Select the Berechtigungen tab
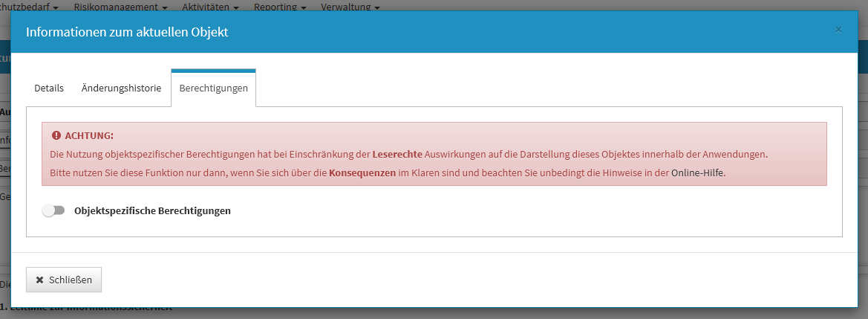 pos(213,88)
